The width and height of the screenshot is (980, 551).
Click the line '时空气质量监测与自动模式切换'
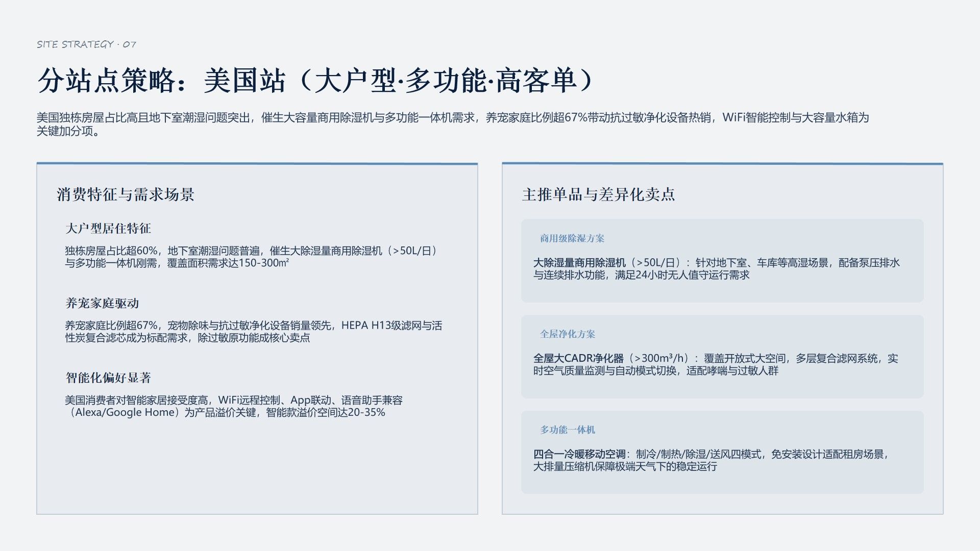605,371
